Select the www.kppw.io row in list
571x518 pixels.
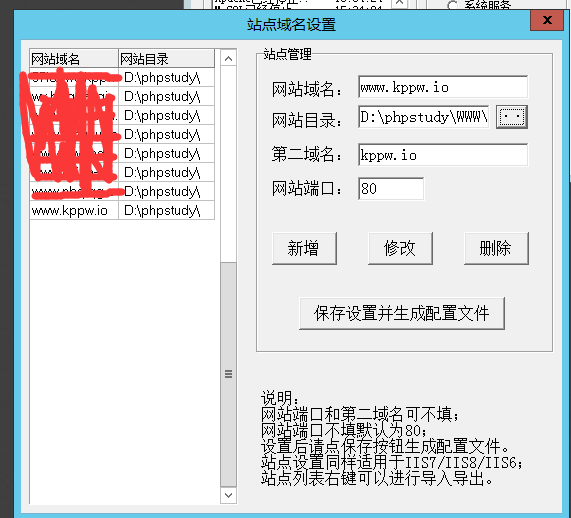[x=122, y=210]
